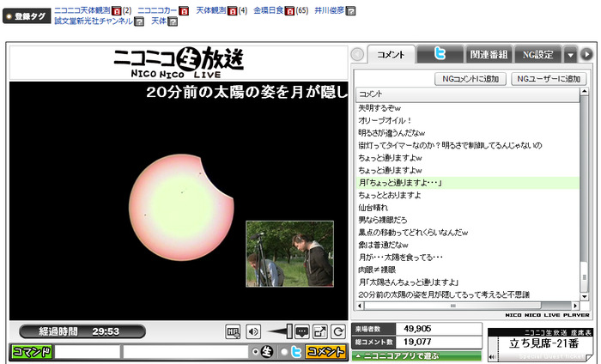Click the picture-in-picture telescope video inset

(x=290, y=253)
